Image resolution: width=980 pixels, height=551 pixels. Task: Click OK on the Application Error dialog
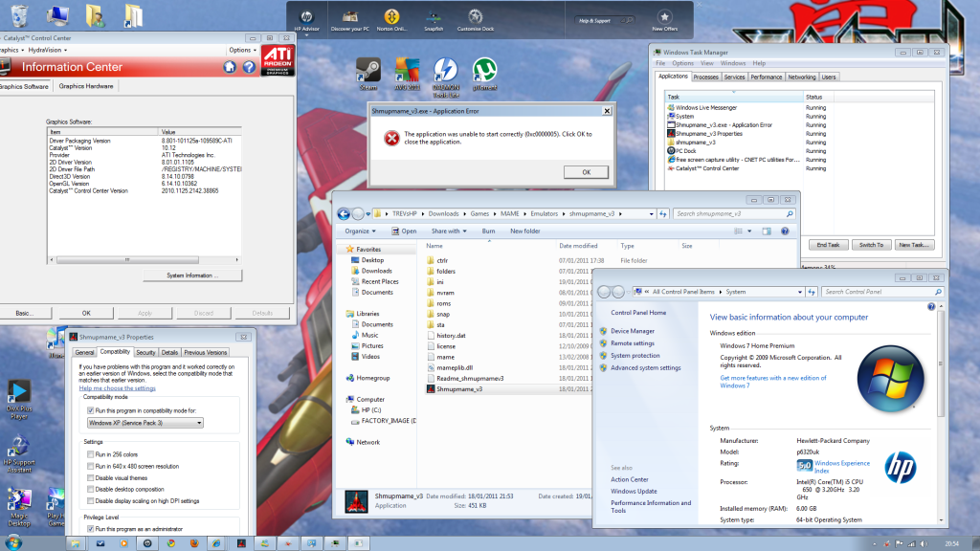586,172
